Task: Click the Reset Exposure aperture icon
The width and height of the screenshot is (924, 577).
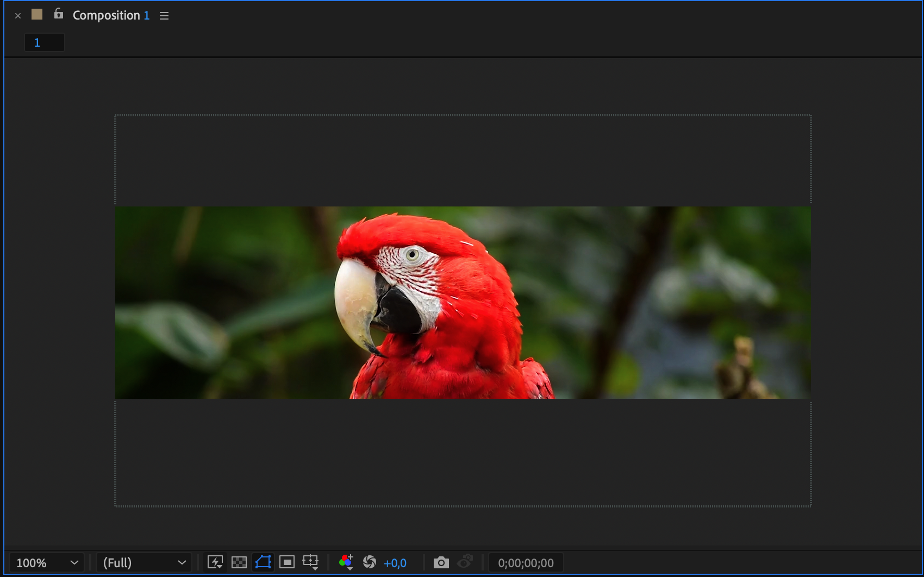Action: pos(370,562)
